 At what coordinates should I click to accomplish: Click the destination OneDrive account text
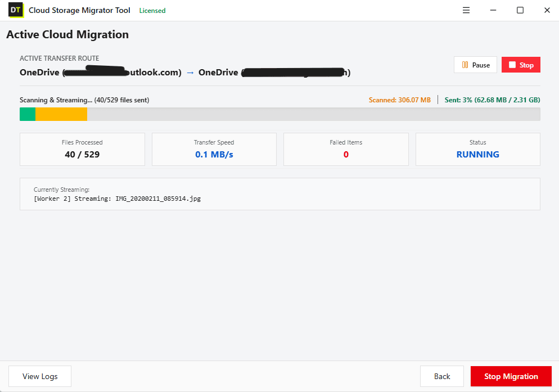pos(274,73)
